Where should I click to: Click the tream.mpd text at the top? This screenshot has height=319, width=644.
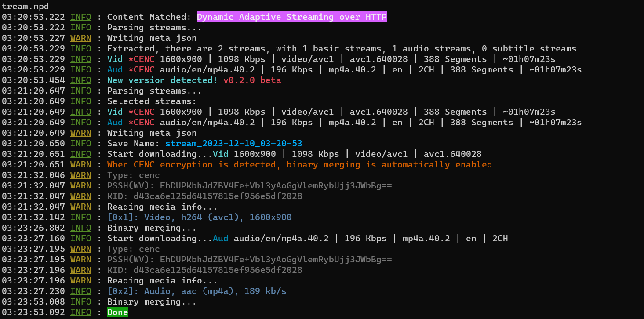[25, 7]
